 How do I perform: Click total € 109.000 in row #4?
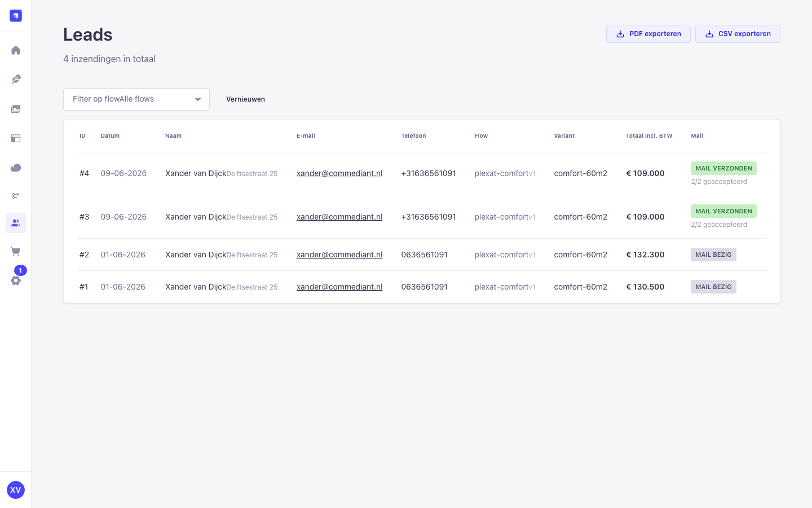click(x=645, y=173)
